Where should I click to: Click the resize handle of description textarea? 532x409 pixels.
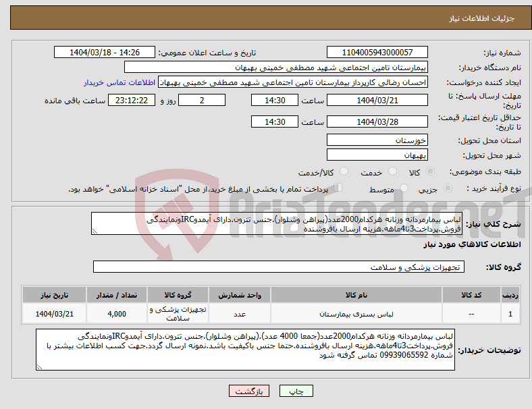point(95,231)
